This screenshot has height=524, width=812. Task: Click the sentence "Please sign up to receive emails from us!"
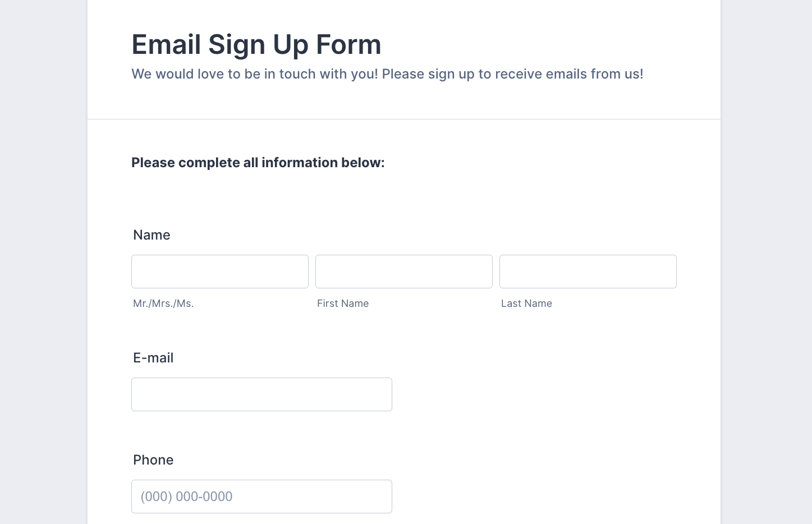[x=512, y=74]
